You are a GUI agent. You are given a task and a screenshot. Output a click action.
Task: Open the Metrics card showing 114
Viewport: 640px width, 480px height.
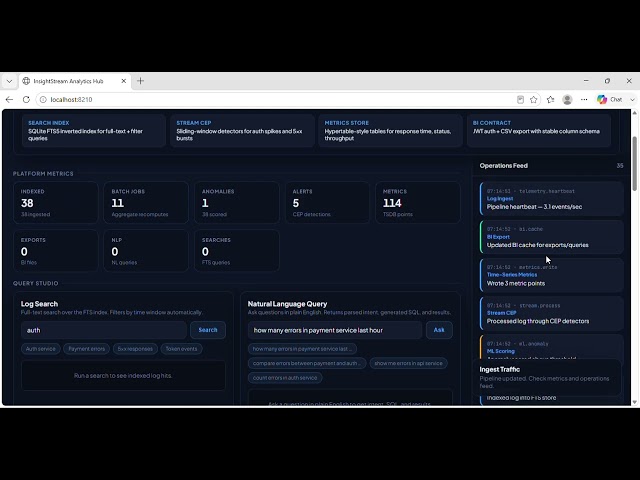pos(418,203)
